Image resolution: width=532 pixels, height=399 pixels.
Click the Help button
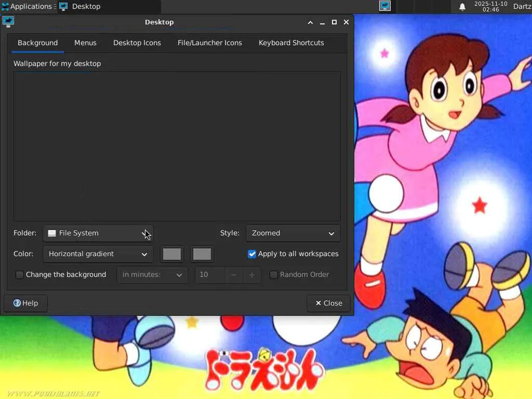[26, 303]
